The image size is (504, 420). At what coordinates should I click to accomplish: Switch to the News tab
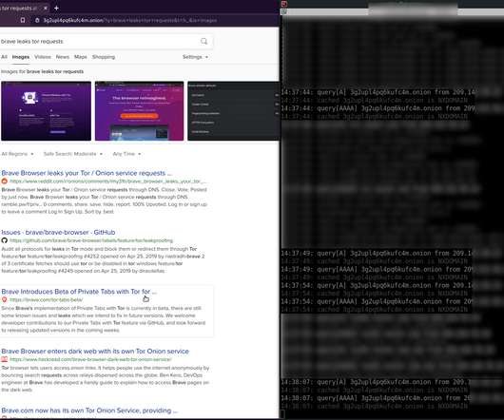point(63,57)
